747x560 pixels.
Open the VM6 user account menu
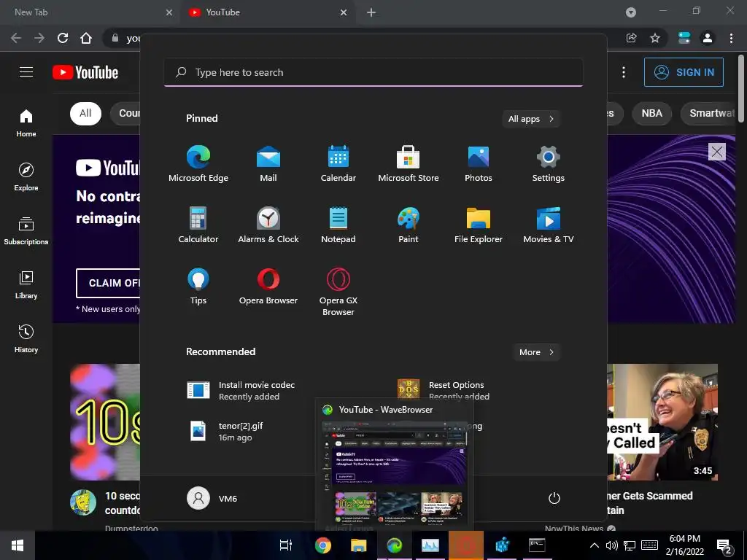[x=212, y=498]
